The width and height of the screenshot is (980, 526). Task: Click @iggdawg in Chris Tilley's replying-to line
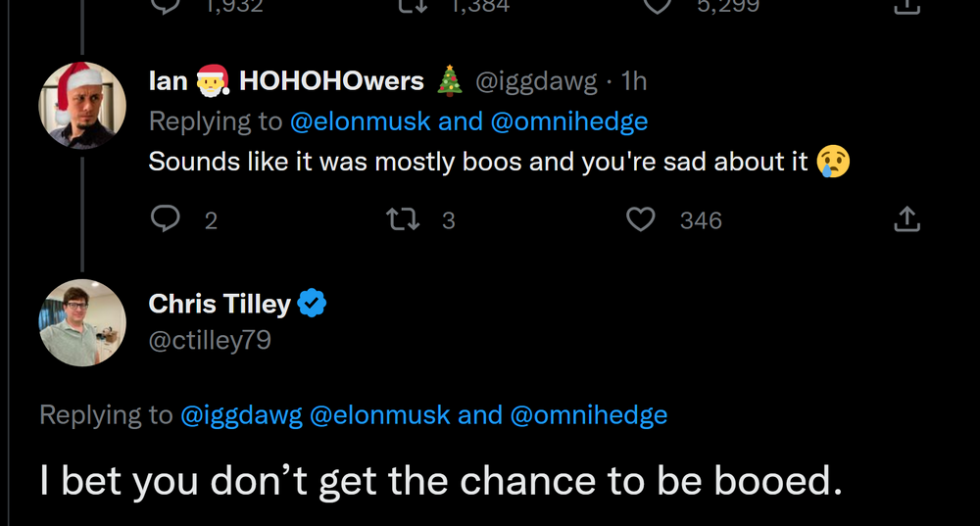[239, 415]
